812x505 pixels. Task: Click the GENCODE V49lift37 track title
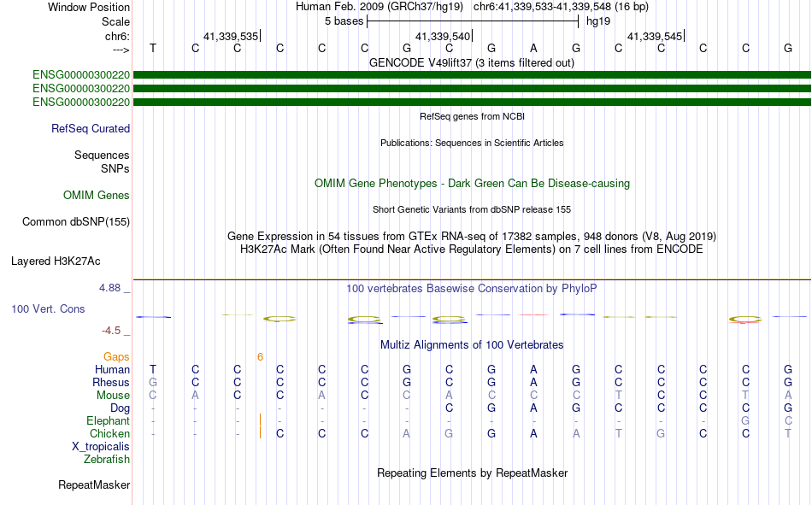[x=471, y=62]
